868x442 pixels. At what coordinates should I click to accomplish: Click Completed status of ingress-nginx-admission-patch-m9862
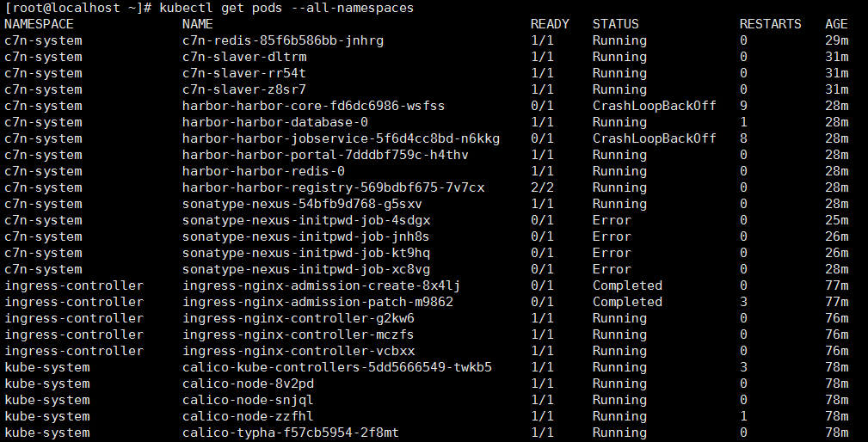coord(627,302)
